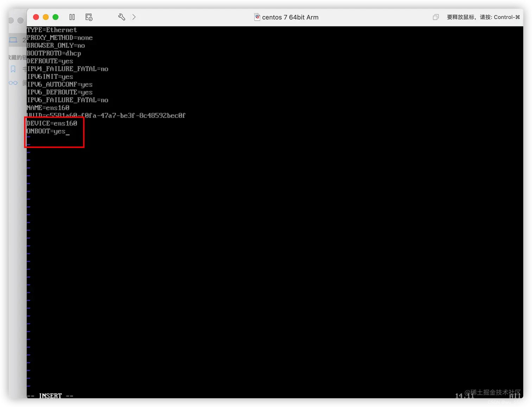The image size is (532, 407).
Task: Click the release-mouse hint text Control-⌘
Action: coord(483,17)
